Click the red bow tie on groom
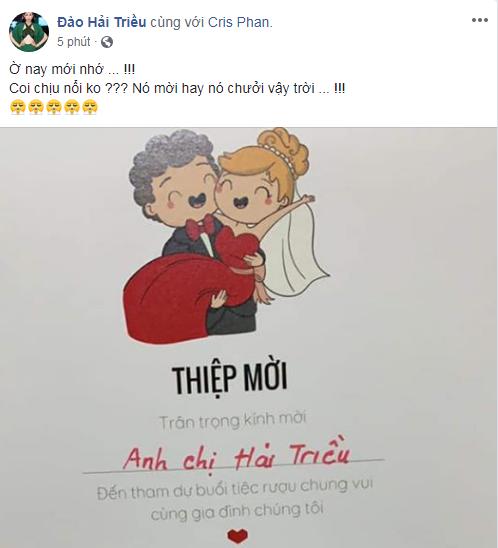The height and width of the screenshot is (548, 498). pos(200,226)
